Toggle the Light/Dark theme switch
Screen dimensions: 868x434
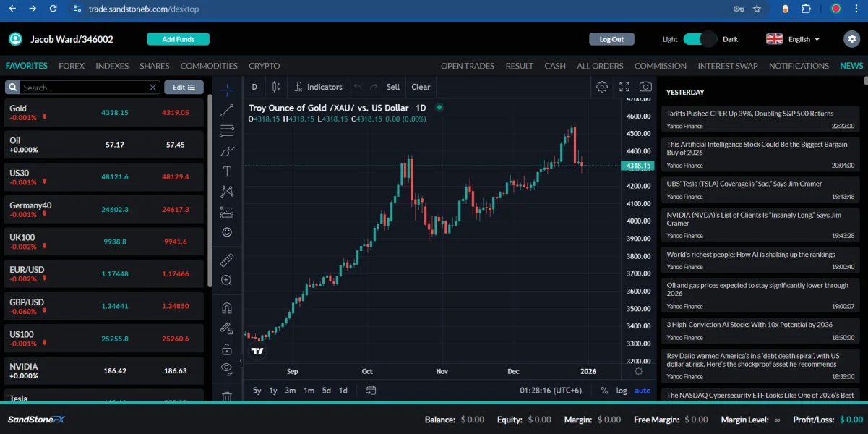(x=699, y=39)
